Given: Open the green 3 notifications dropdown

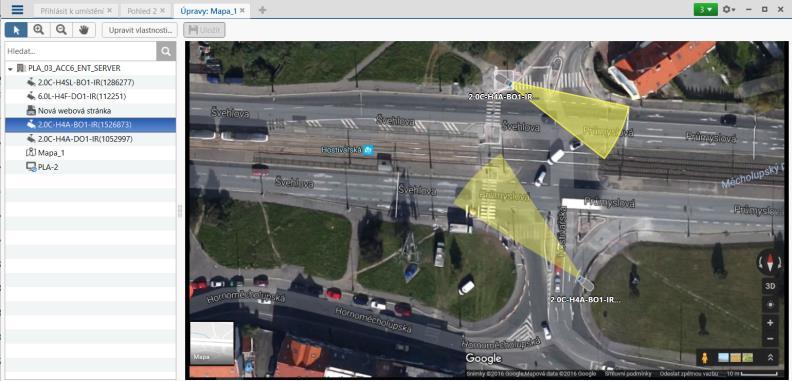Looking at the screenshot, I should tap(706, 10).
